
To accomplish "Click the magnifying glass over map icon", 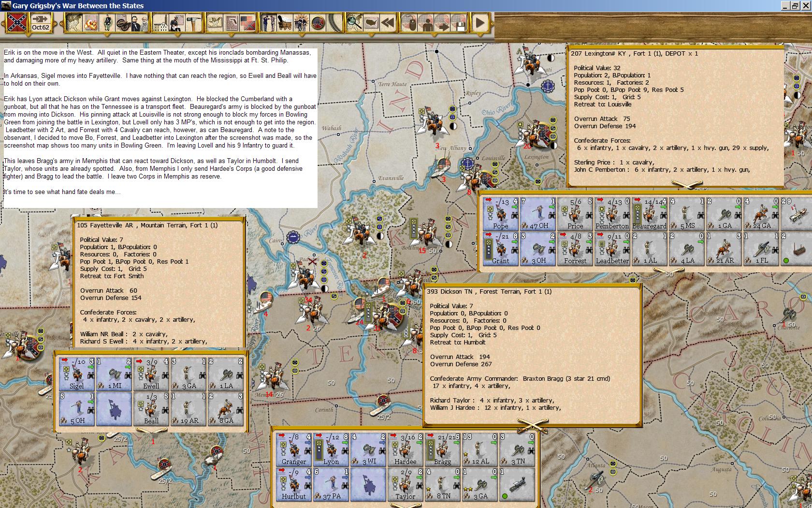I will click(x=354, y=22).
